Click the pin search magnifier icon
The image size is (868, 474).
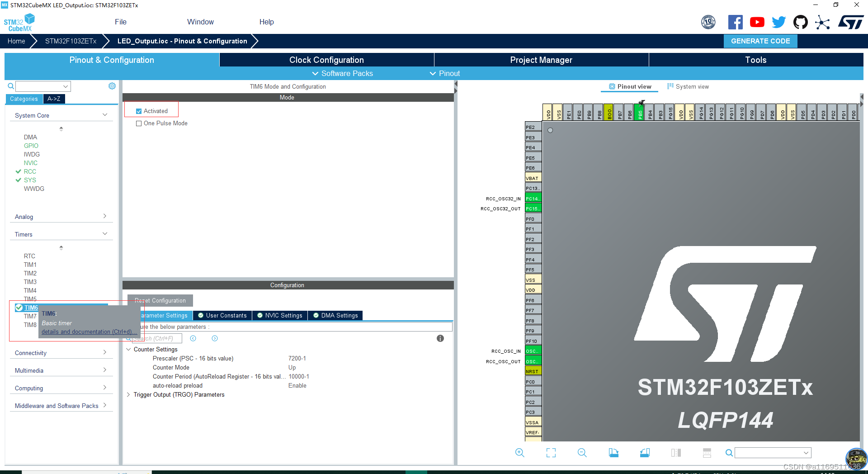[x=729, y=453]
